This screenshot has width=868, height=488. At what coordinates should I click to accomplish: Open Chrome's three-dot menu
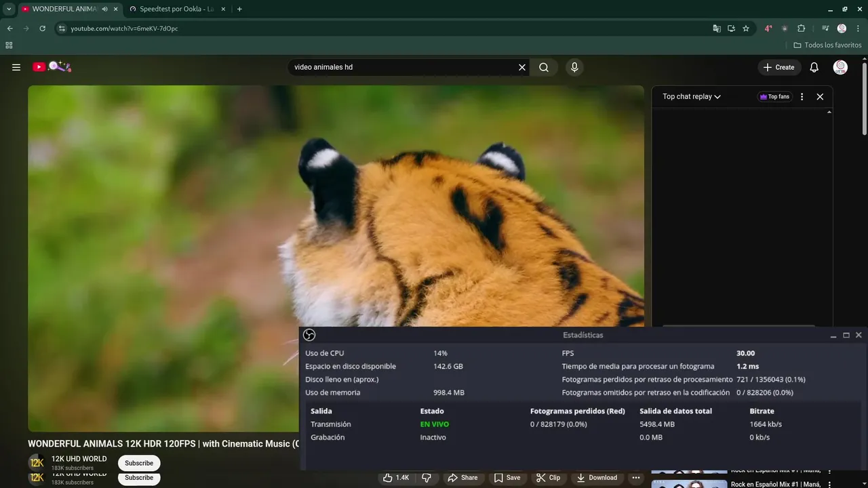point(856,28)
